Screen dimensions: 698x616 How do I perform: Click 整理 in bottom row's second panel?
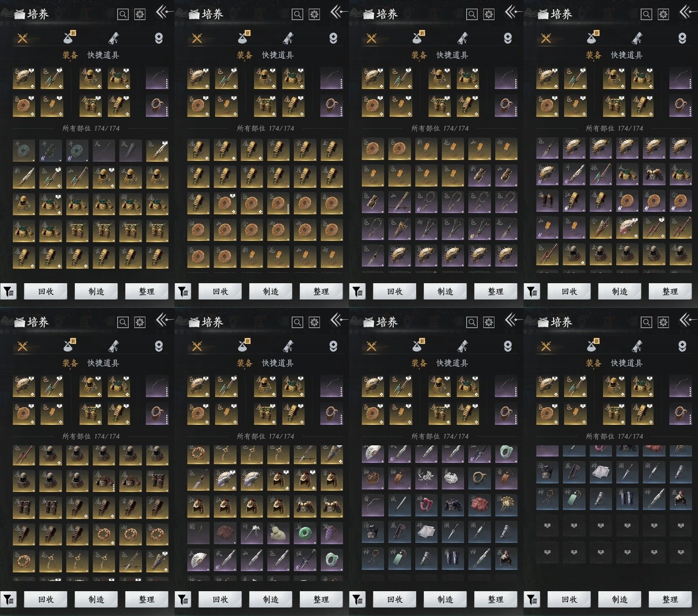click(x=321, y=599)
